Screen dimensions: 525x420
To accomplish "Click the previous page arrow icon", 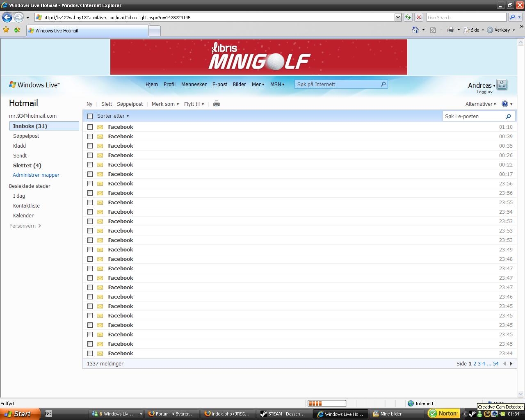I will [504, 364].
